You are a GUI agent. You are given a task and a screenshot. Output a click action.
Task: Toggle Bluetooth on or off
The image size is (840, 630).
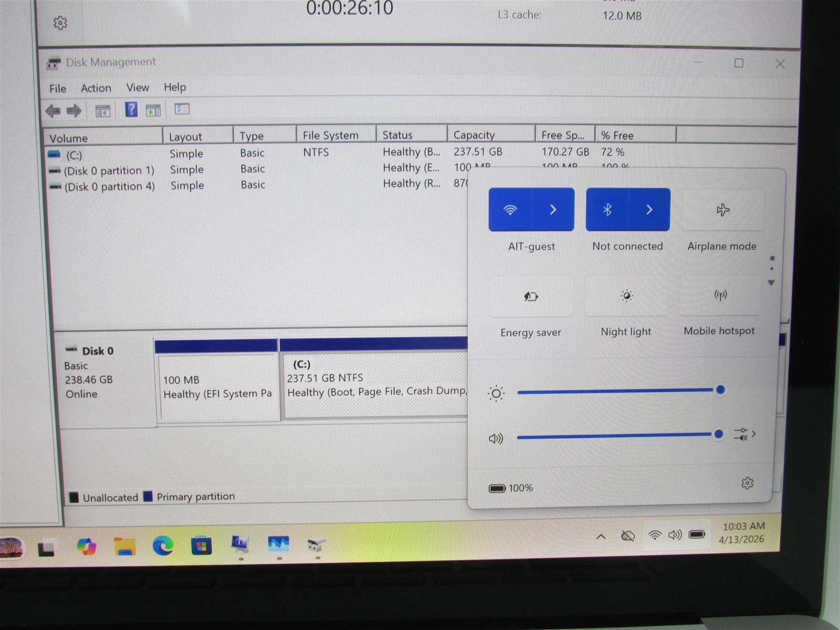(607, 209)
